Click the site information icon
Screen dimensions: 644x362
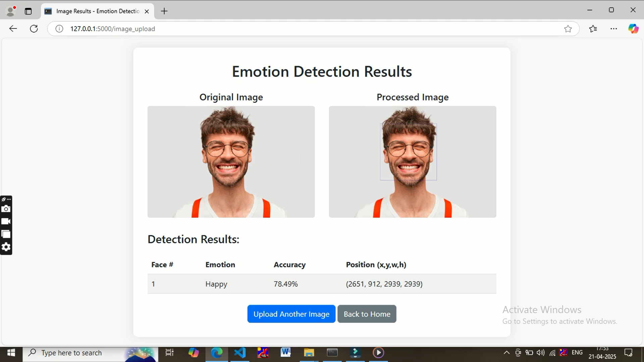[59, 29]
